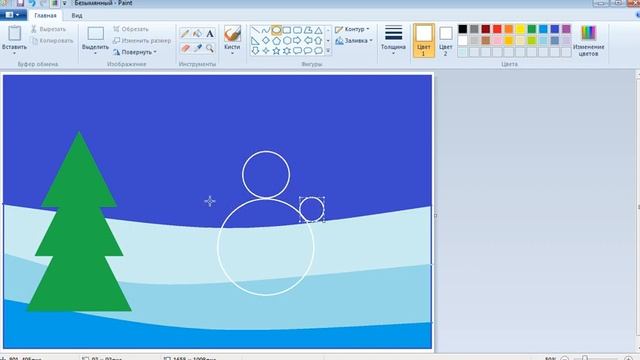This screenshot has width=640, height=360.
Task: Choose the yellow color swatch
Action: (520, 29)
